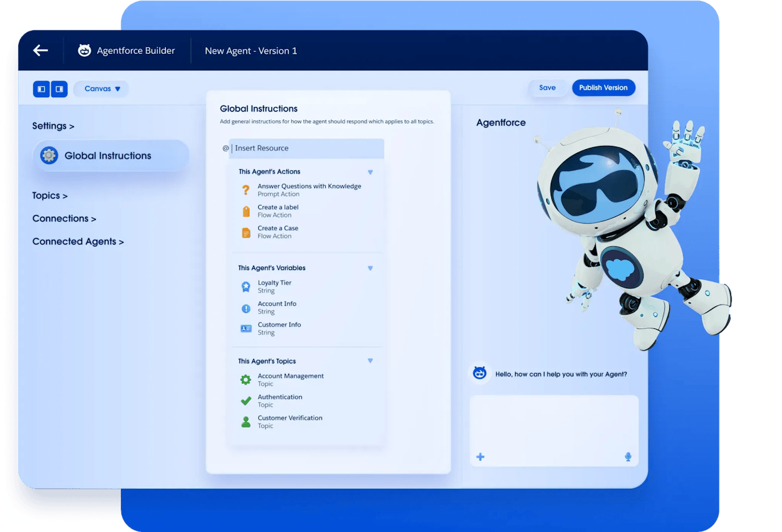Click the Create a Case document icon
Image resolution: width=782 pixels, height=532 pixels.
(x=246, y=232)
